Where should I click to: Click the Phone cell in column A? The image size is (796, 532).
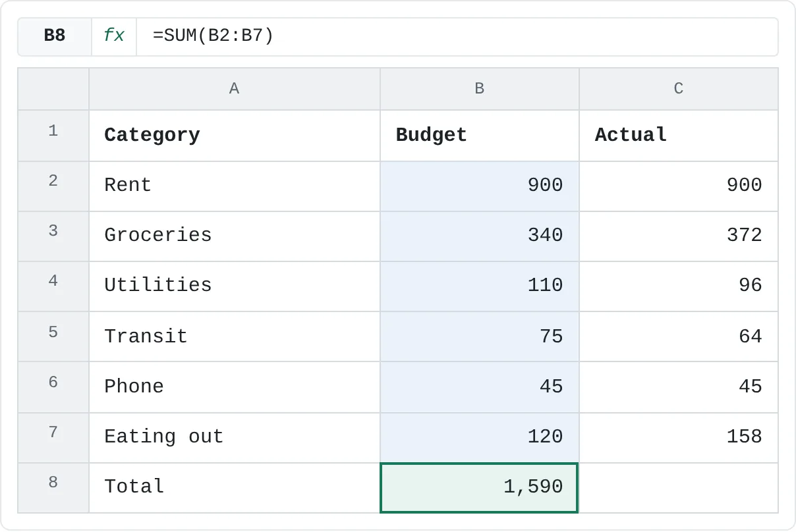pos(235,387)
